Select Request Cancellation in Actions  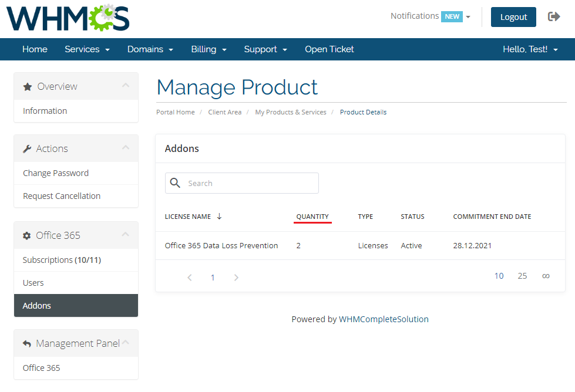click(76, 196)
